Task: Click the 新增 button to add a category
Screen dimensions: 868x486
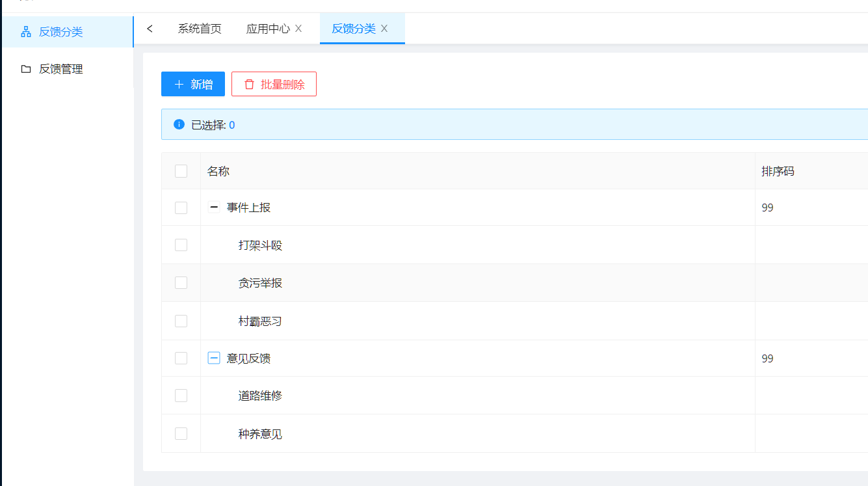Action: coord(192,83)
